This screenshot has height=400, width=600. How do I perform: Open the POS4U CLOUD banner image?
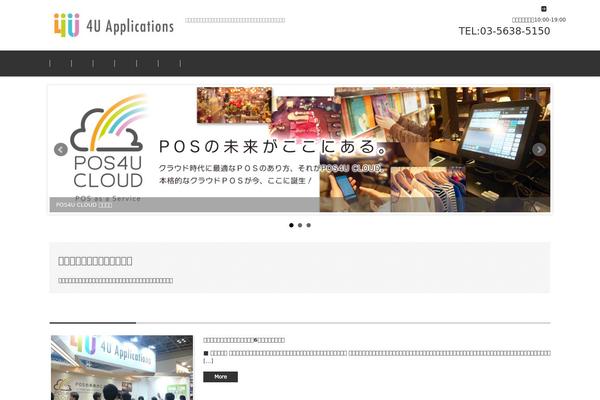tap(300, 149)
